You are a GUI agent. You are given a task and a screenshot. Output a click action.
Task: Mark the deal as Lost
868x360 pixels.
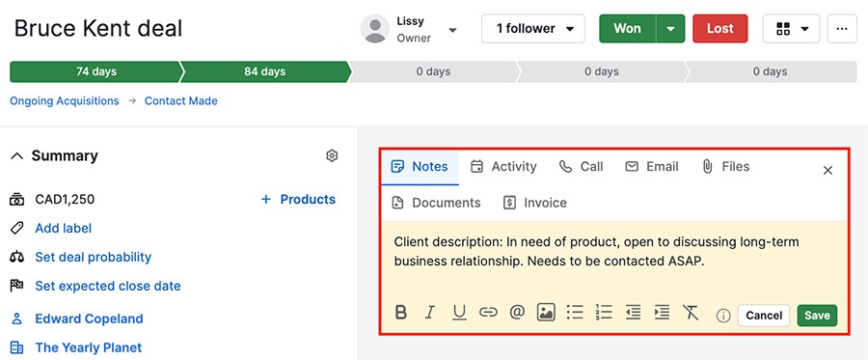point(719,29)
